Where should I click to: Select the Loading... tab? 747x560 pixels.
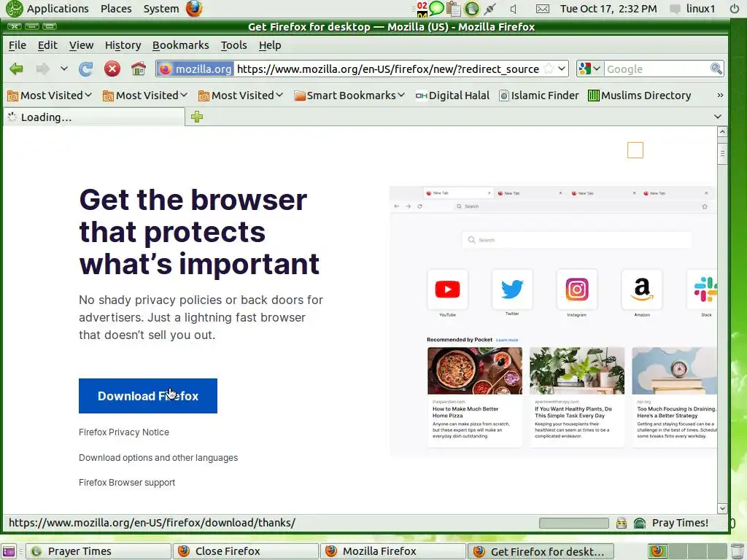[x=94, y=117]
